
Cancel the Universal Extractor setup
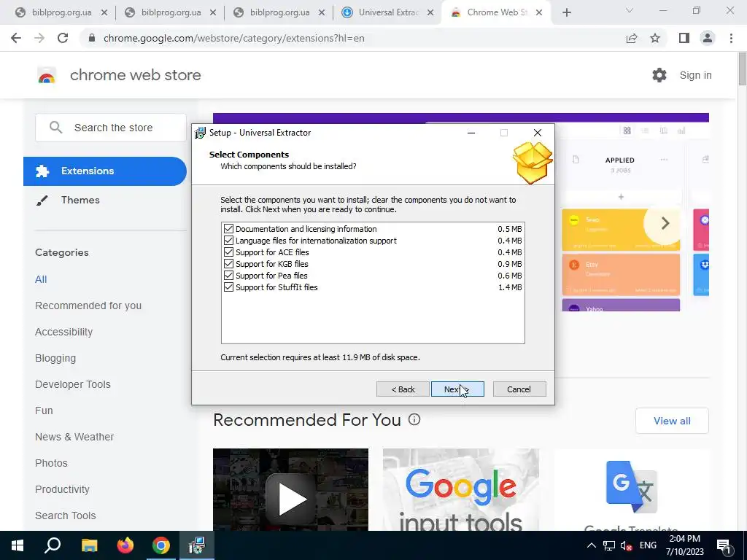tap(519, 389)
